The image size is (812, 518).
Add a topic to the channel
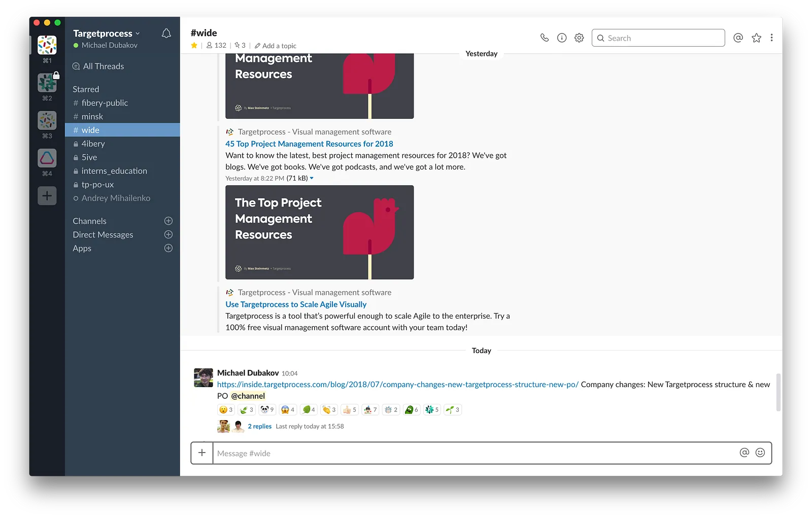[276, 46]
